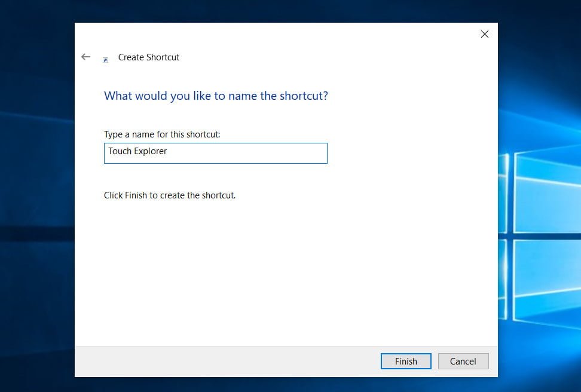Click Finish to create the shortcut
The width and height of the screenshot is (581, 392).
[406, 361]
